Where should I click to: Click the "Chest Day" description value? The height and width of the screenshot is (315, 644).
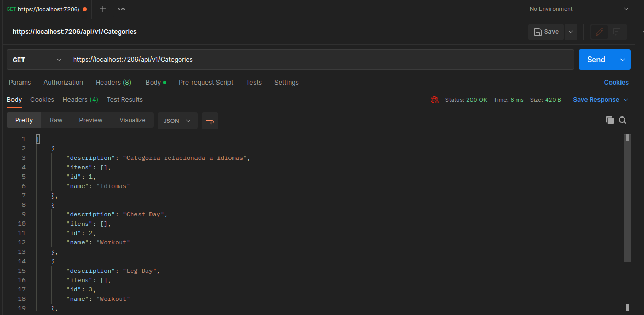tap(143, 214)
